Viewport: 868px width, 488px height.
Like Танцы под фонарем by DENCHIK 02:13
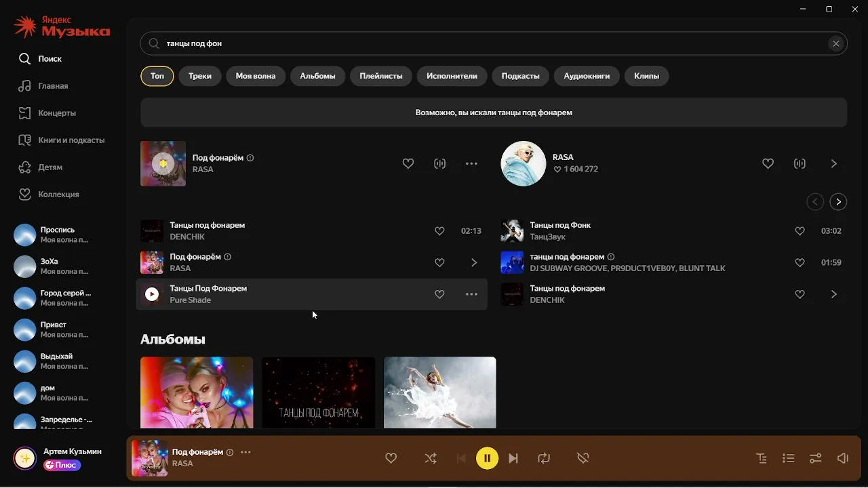point(439,231)
